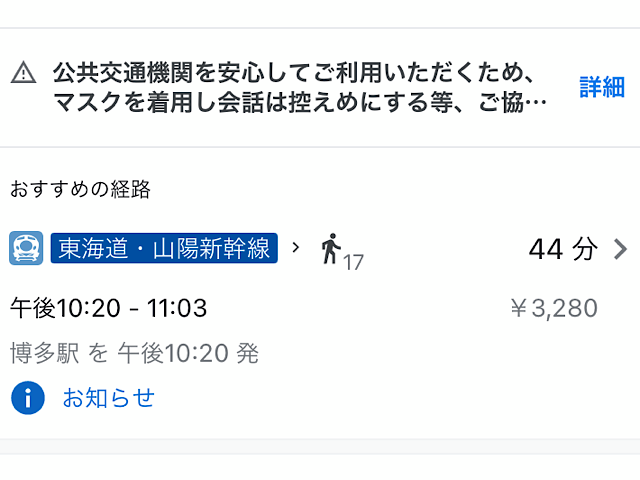This screenshot has height=480, width=640.
Task: Click the 44 分 duration text
Action: tap(563, 249)
